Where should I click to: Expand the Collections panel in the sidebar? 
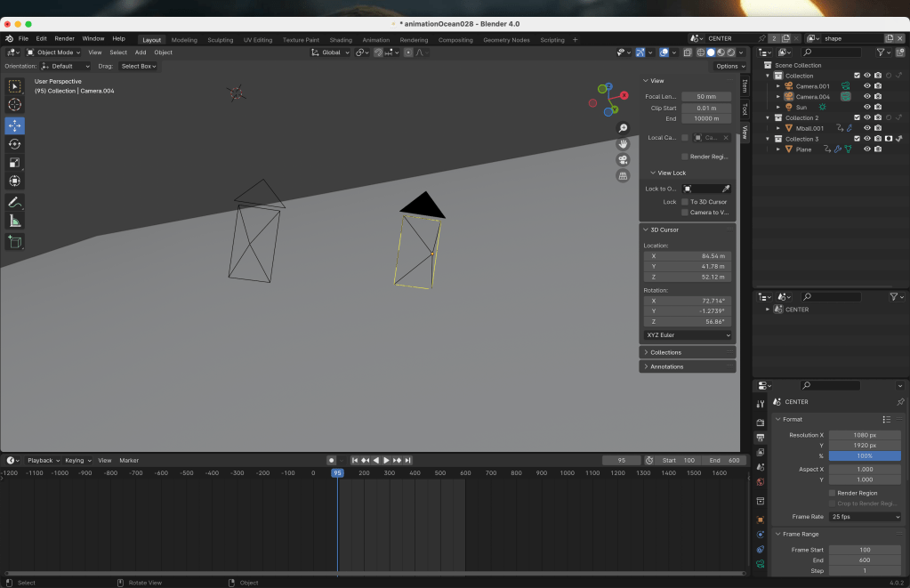(x=665, y=352)
